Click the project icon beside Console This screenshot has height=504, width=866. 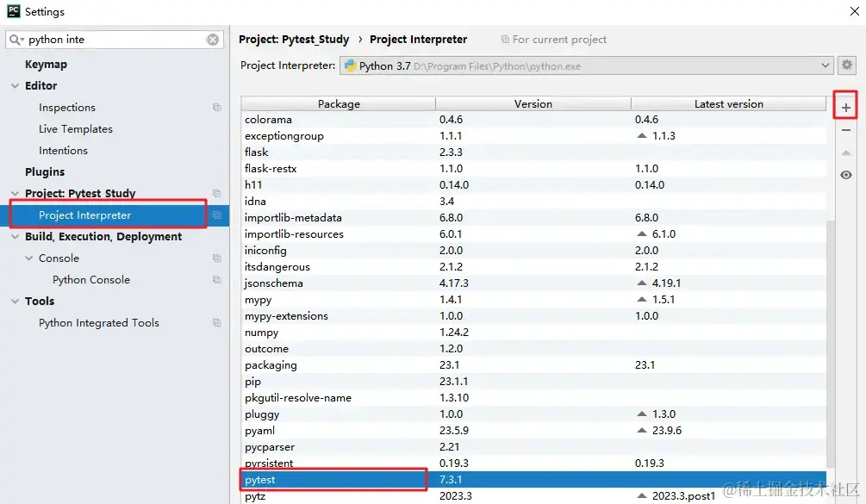pos(216,258)
